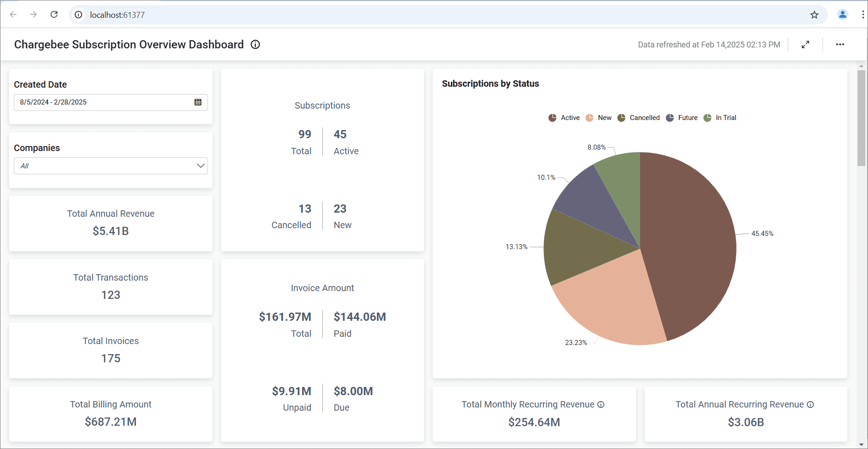The height and width of the screenshot is (449, 868).
Task: Click the address bar URL localhost:61377
Action: coord(117,15)
